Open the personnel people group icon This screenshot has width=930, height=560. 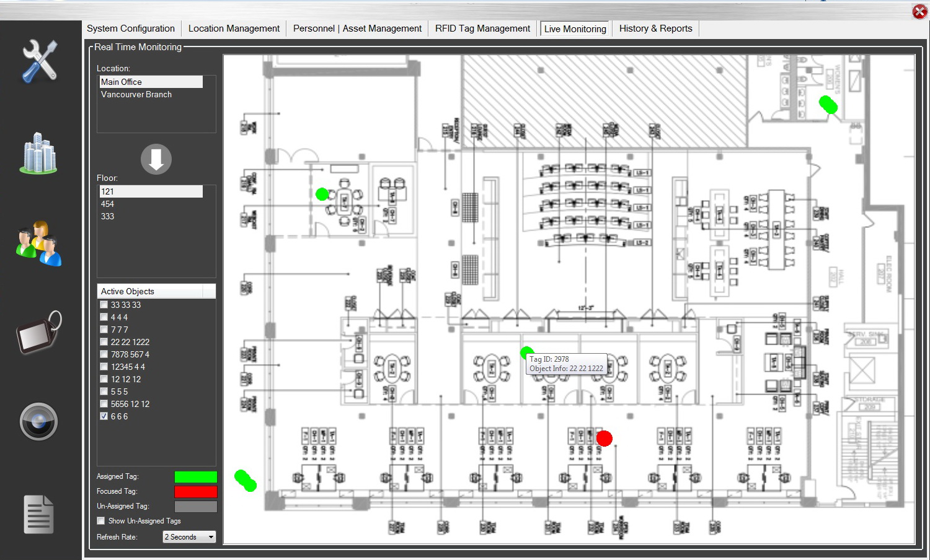tap(39, 243)
